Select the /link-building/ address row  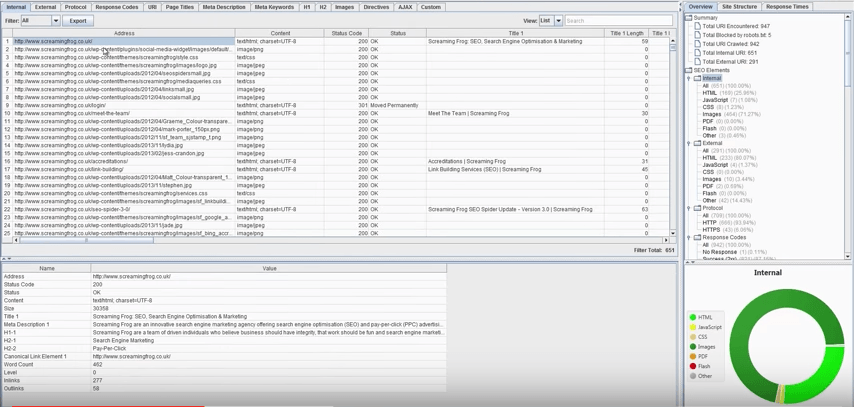click(x=124, y=169)
